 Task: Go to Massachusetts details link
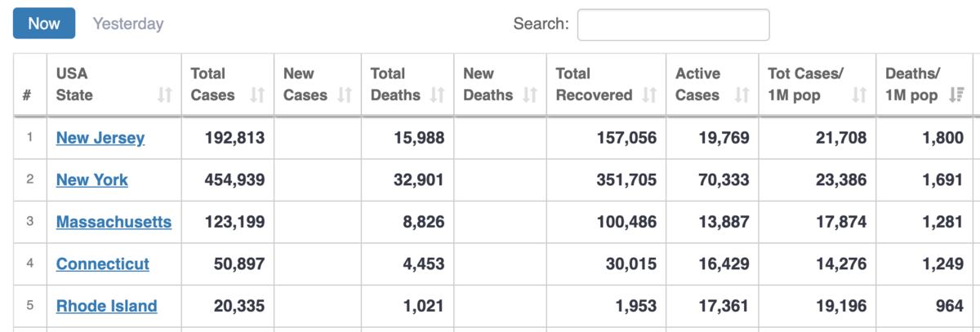pos(114,222)
